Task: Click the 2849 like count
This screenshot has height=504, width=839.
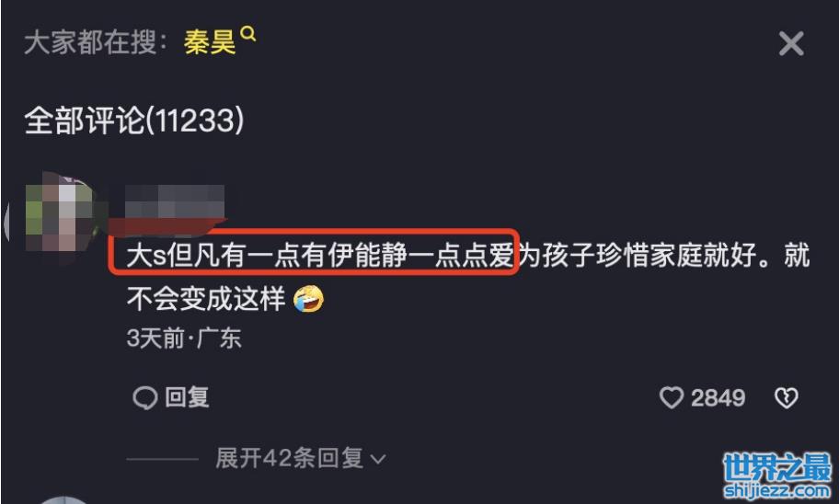Action: tap(718, 398)
